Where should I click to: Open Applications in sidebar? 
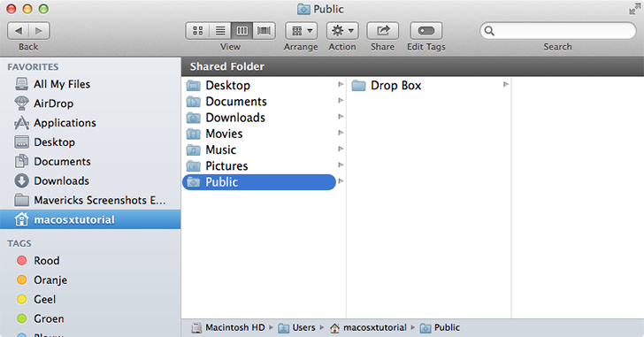(x=90, y=123)
